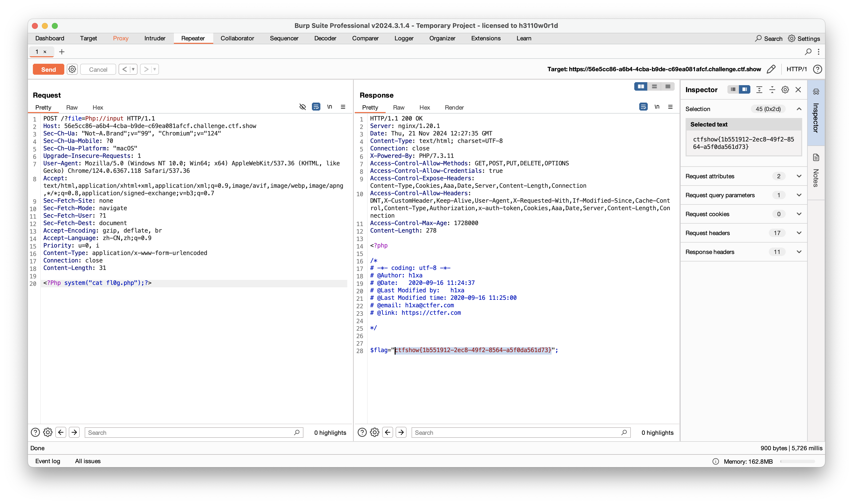Dock Inspector panel to the right

(x=744, y=90)
